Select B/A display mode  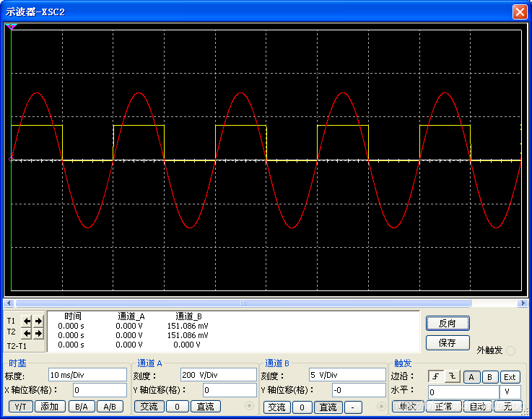point(82,407)
